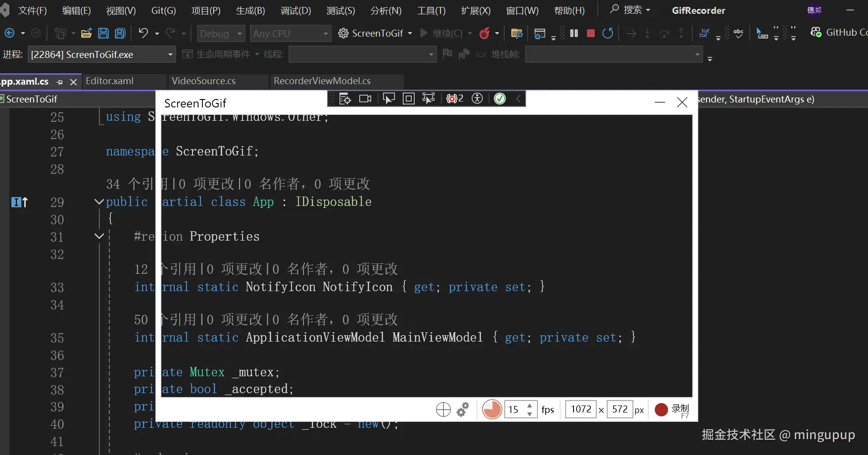Open the 视图(V) menu
Viewport: 868px width, 455px height.
(x=121, y=10)
